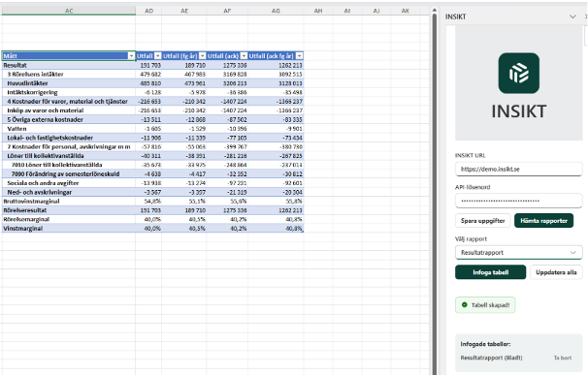The height and width of the screenshot is (376, 588).
Task: Select 'Löner till kollektivanställda' bold row cell
Action: [x=69, y=156]
